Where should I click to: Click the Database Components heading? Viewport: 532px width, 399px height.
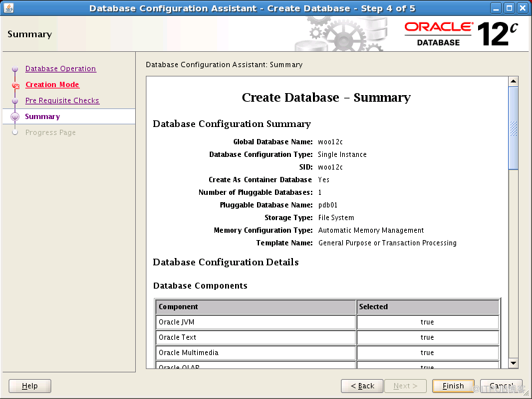click(x=200, y=286)
